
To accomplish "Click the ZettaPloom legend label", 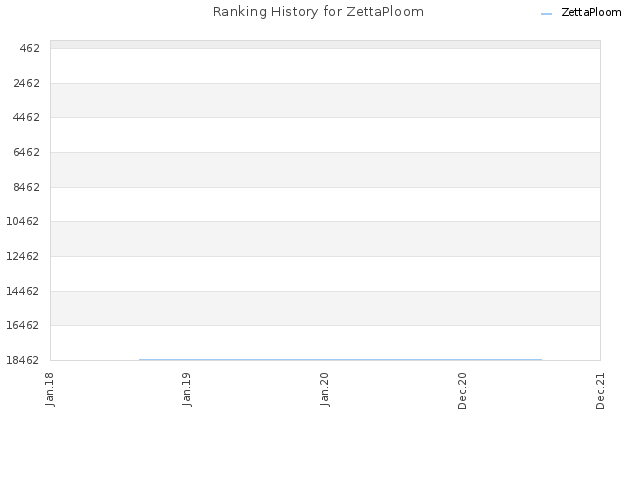I will tap(591, 13).
